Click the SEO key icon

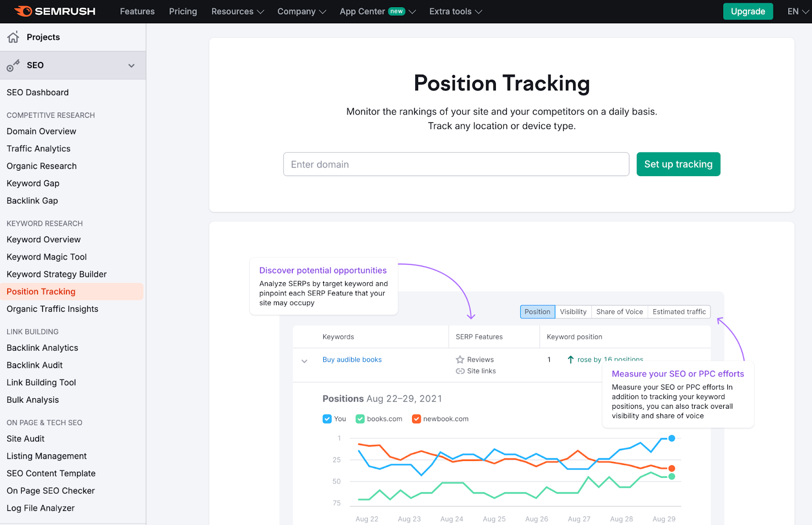(x=13, y=65)
